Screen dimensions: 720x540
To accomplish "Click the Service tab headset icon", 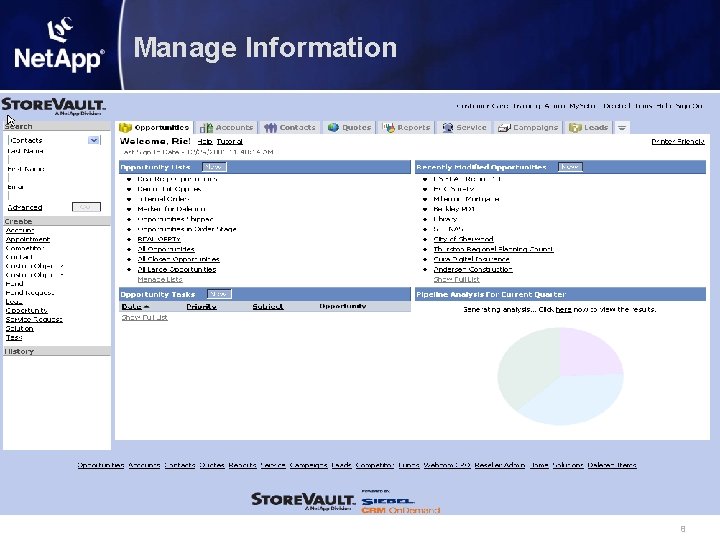I will 448,128.
